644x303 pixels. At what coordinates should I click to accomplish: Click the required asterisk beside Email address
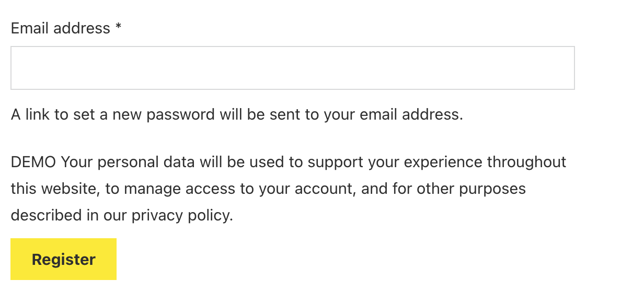pyautogui.click(x=119, y=28)
